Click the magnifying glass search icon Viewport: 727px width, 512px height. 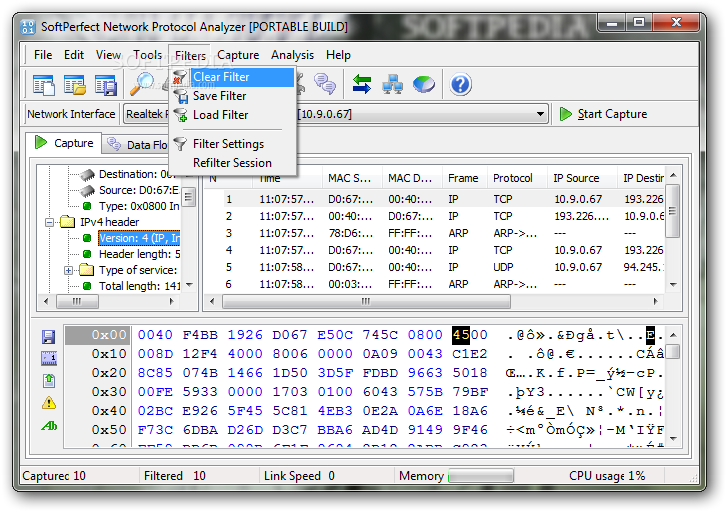click(x=141, y=84)
